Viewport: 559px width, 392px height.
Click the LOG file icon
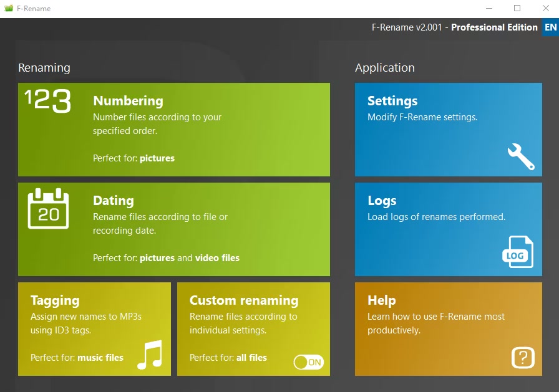click(x=518, y=252)
